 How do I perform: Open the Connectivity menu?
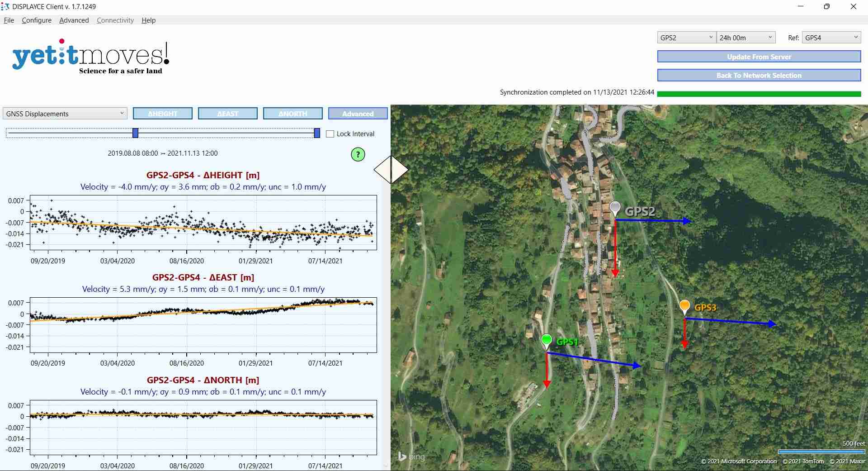[x=115, y=20]
